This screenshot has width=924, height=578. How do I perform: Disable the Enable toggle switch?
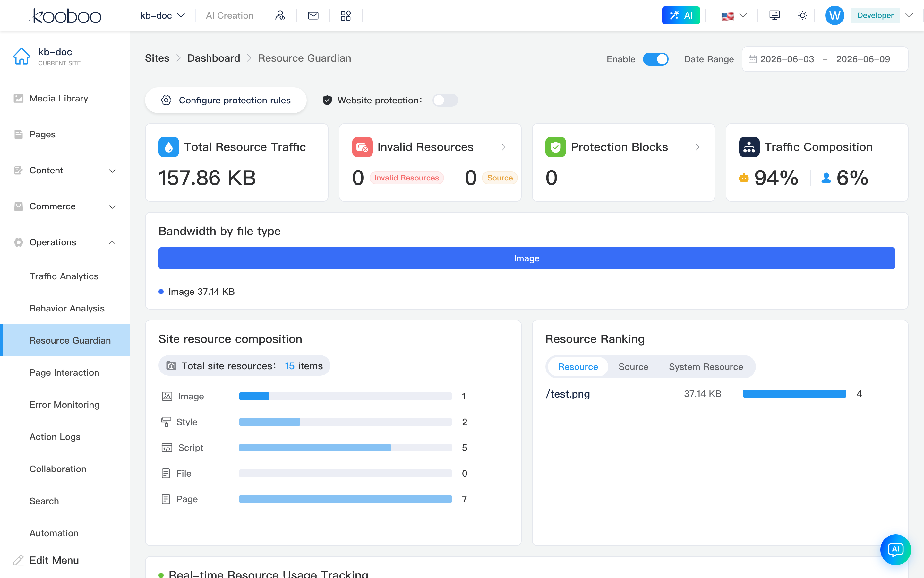tap(655, 59)
